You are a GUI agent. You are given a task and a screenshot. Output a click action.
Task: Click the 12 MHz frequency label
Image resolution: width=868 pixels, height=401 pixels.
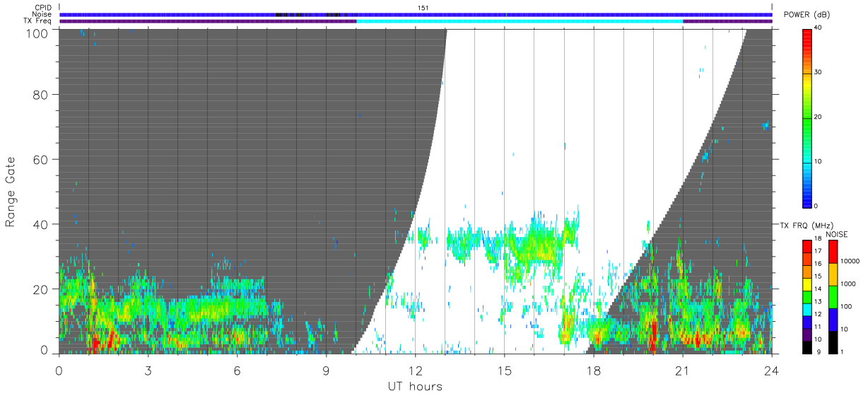[x=818, y=315]
